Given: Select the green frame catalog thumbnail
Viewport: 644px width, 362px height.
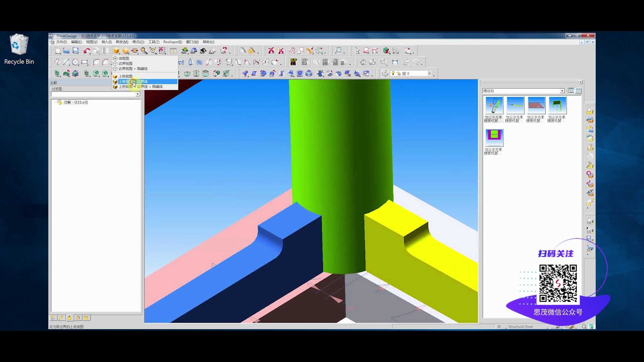Looking at the screenshot, I should point(557,106).
